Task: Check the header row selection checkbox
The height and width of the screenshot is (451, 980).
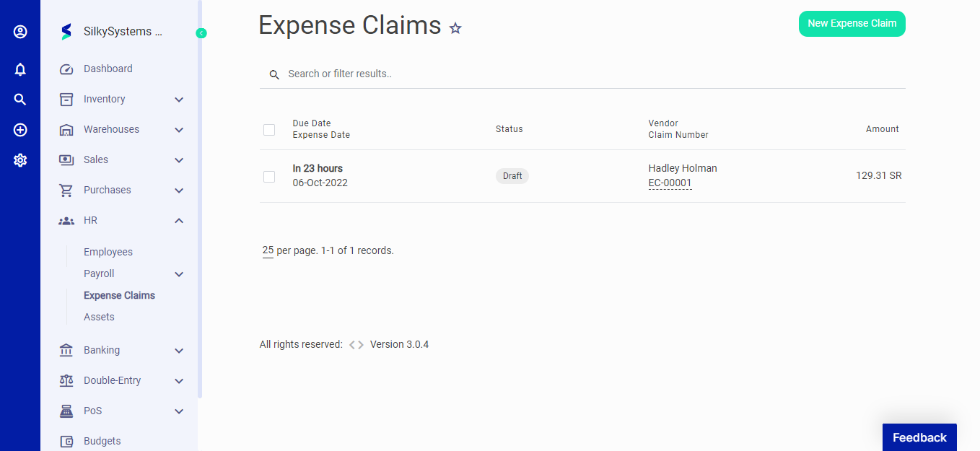Action: (x=269, y=130)
